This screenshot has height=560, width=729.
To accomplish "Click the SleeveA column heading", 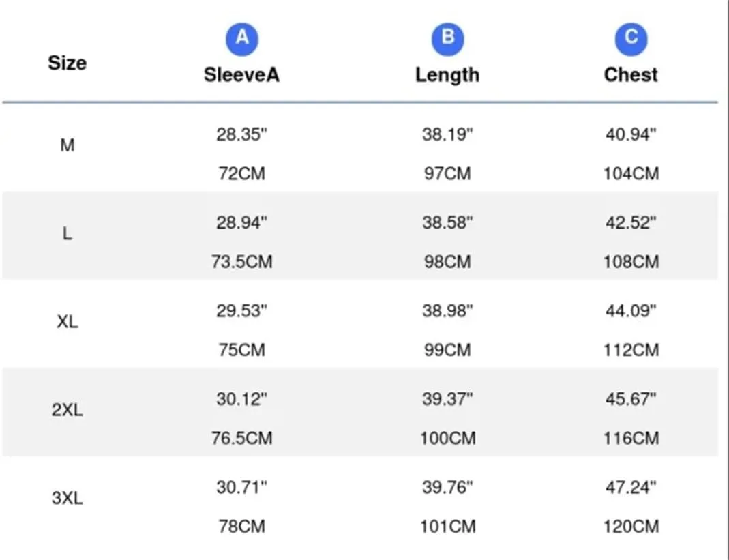I will click(242, 75).
